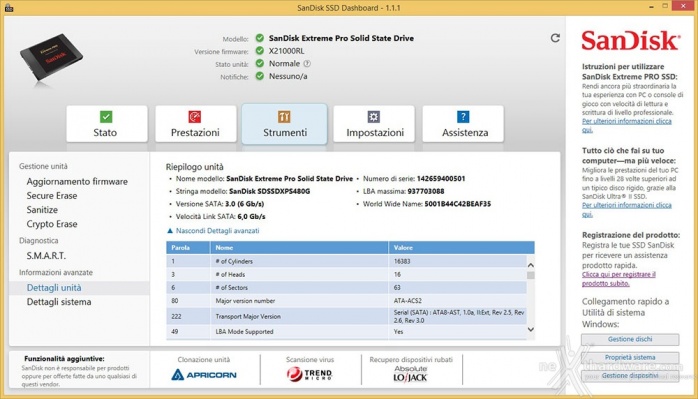Screen dimensions: 698x399
Task: Click the app icon in the title bar
Action: tap(8, 8)
